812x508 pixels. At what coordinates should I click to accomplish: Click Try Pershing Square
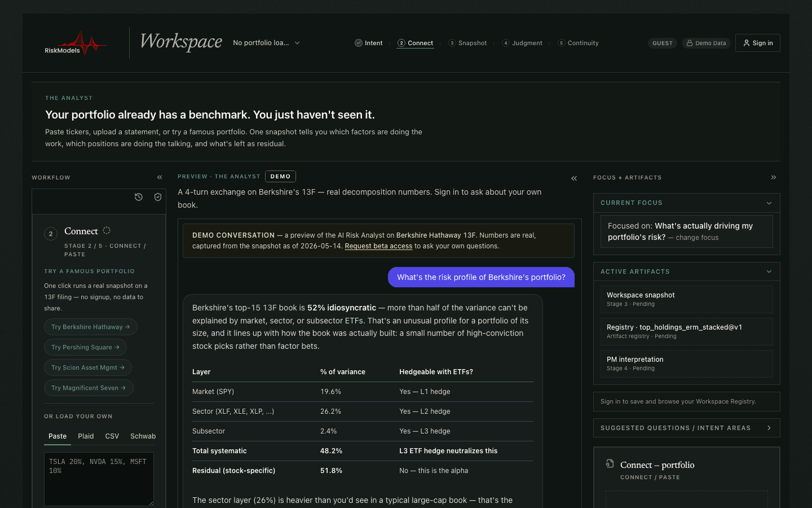click(85, 347)
